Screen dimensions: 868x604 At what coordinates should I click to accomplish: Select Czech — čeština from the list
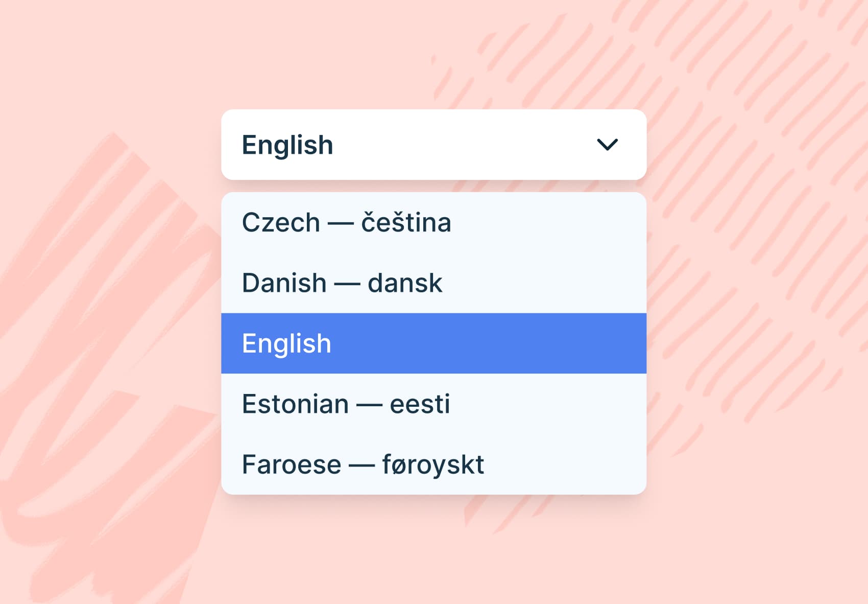point(346,222)
